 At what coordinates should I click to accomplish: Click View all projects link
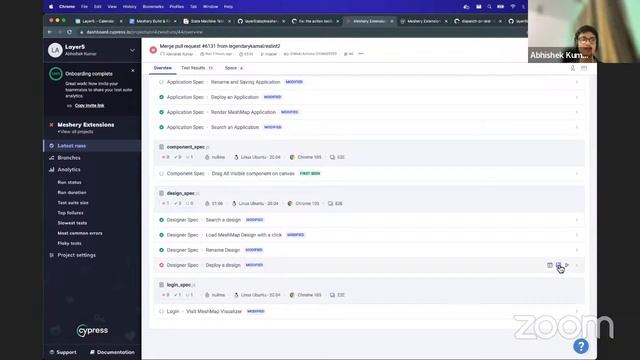[76, 132]
